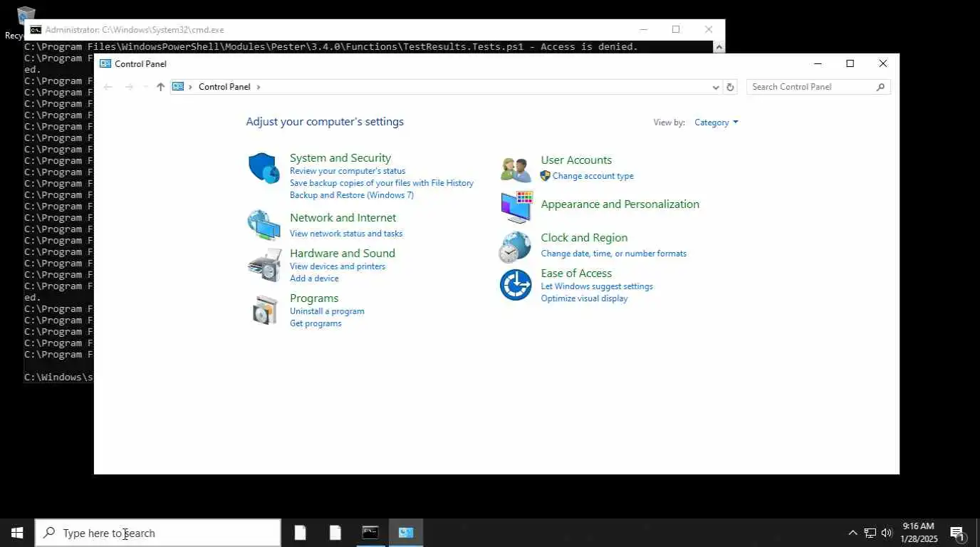Image resolution: width=980 pixels, height=547 pixels.
Task: Maximize the Control Panel window
Action: (850, 63)
